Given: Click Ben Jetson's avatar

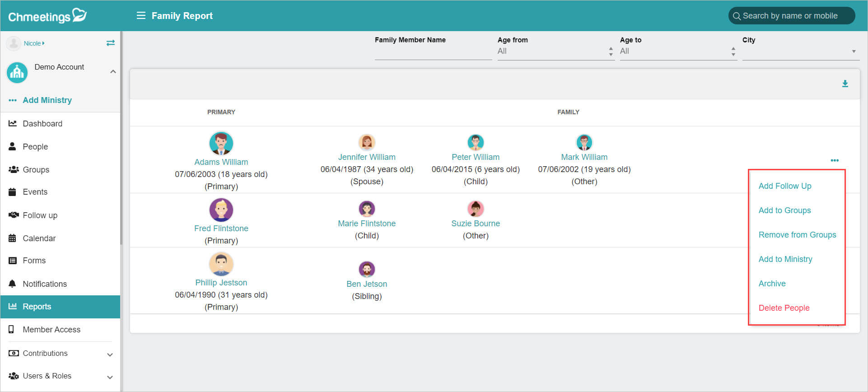Looking at the screenshot, I should pyautogui.click(x=367, y=269).
